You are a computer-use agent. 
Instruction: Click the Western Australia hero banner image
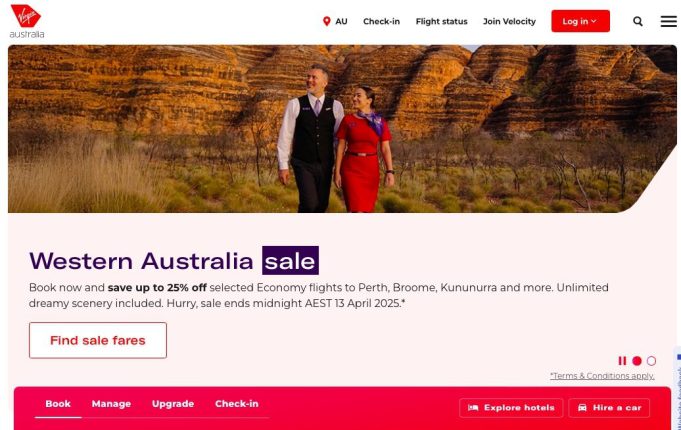[342, 129]
